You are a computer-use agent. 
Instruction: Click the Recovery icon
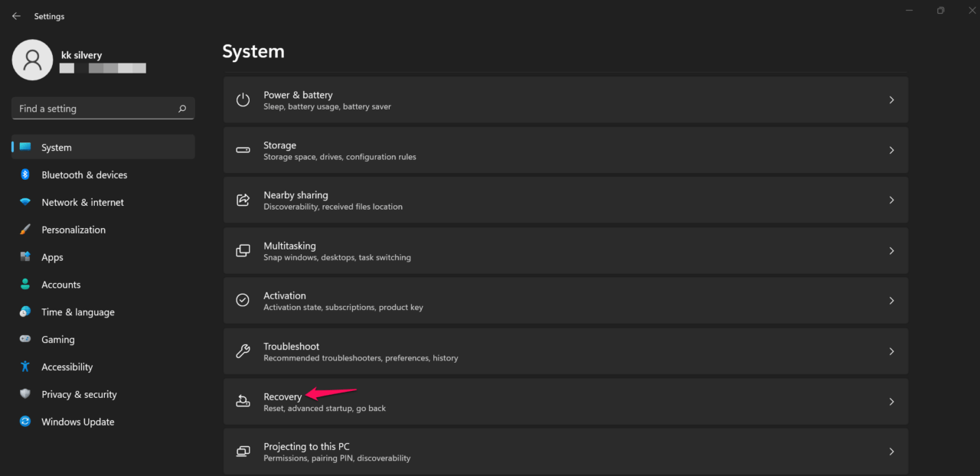click(x=243, y=401)
